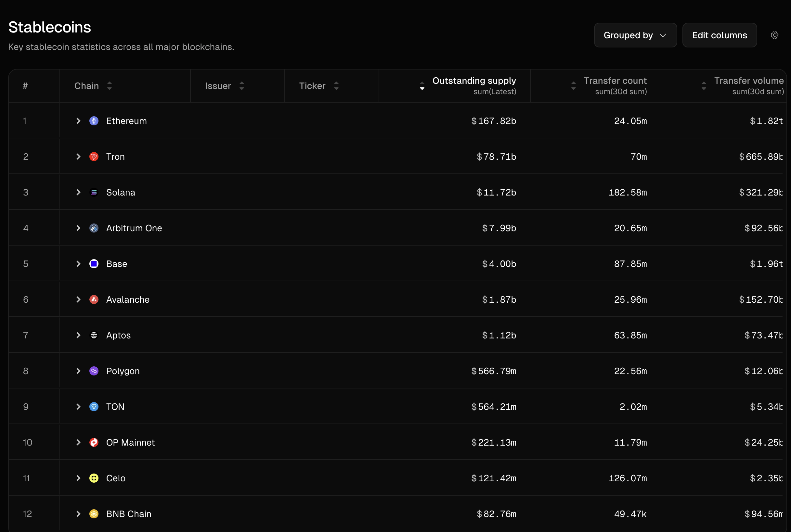Viewport: 791px width, 532px height.
Task: Click the $564.21m supply value
Action: click(494, 406)
